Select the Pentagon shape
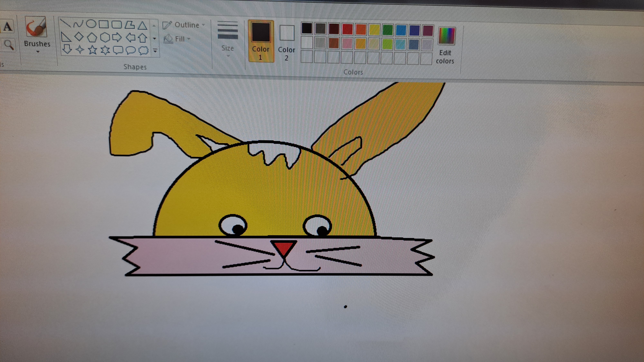 coord(92,37)
